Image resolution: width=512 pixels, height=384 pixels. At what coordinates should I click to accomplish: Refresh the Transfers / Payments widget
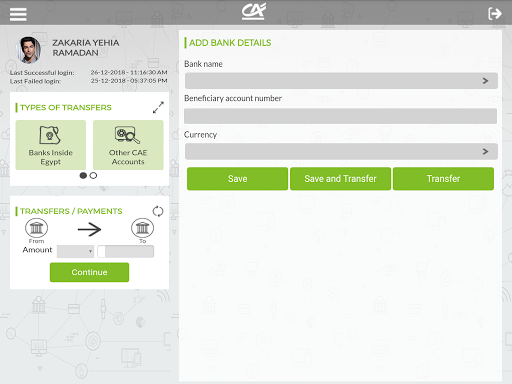[158, 211]
